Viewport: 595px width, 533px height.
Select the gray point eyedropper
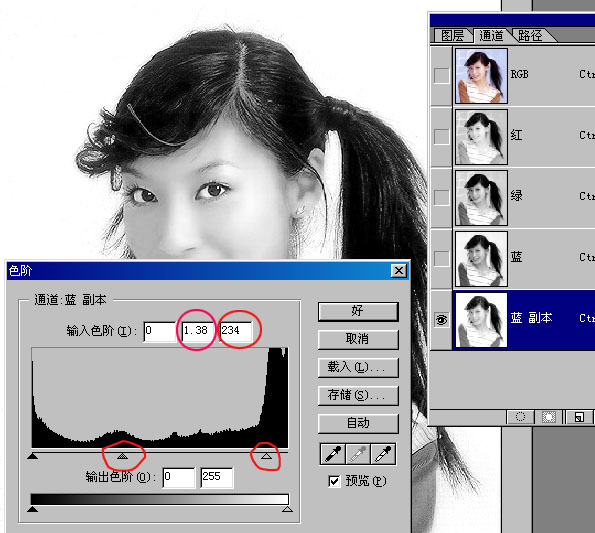[358, 454]
